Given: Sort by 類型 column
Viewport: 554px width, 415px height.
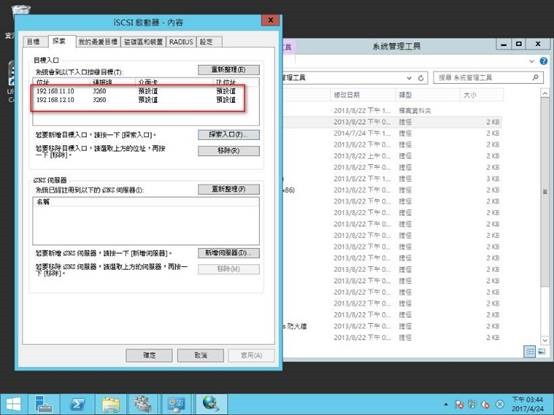Looking at the screenshot, I should [x=428, y=95].
